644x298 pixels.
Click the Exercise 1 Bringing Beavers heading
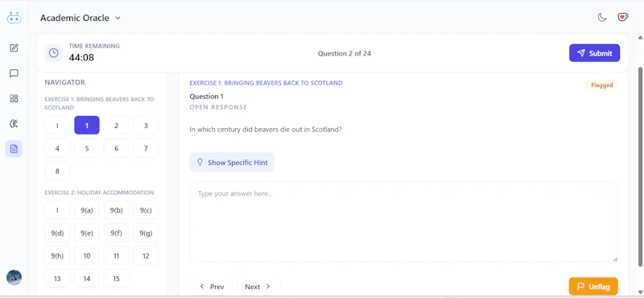point(266,83)
